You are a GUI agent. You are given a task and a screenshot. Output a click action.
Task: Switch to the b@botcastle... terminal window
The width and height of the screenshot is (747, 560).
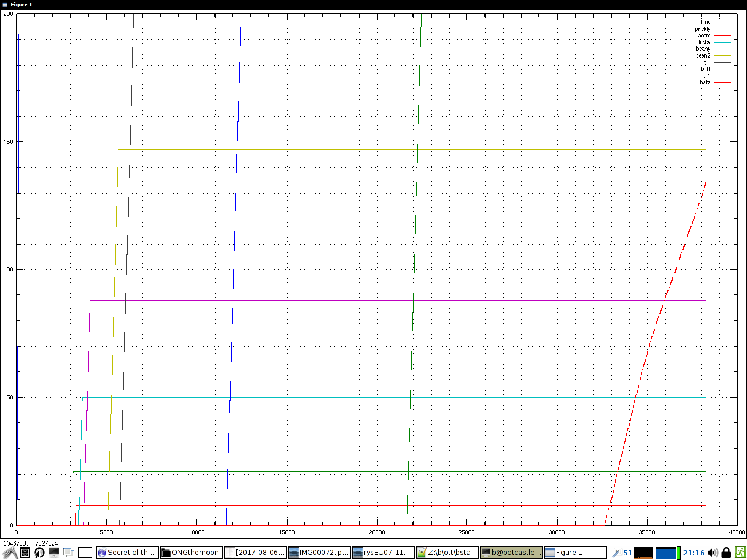511,553
